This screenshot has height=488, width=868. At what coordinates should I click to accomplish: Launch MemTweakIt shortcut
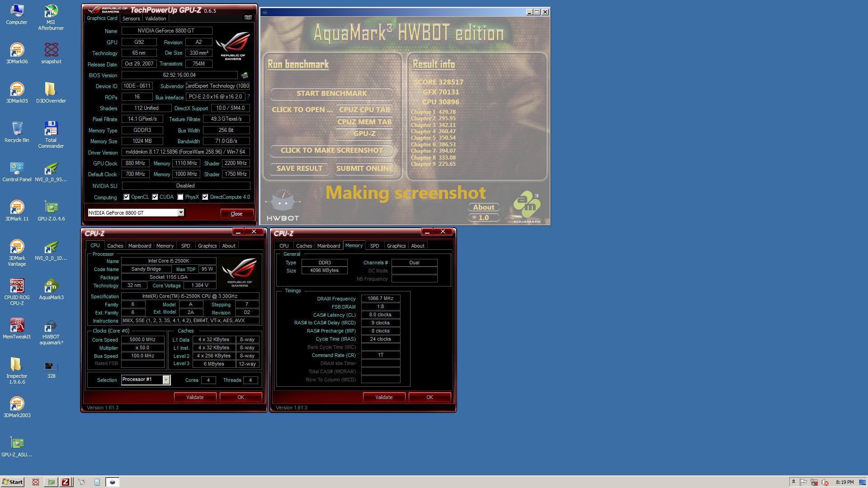(x=17, y=328)
